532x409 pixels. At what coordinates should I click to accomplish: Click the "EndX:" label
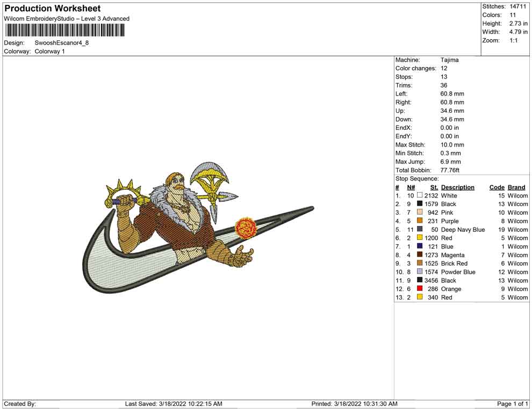click(x=404, y=128)
